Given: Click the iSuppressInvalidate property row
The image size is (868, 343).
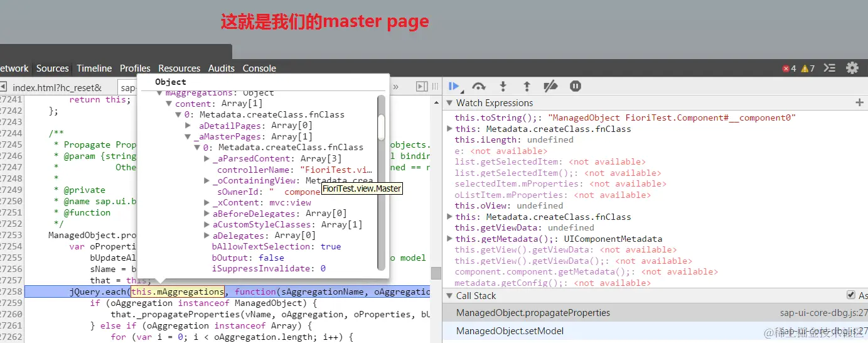Looking at the screenshot, I should [x=269, y=268].
